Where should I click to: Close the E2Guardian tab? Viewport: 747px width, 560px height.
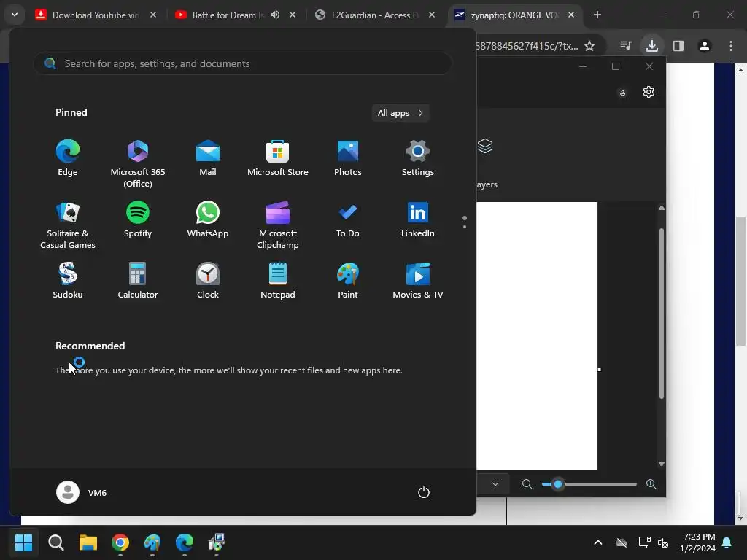point(432,15)
